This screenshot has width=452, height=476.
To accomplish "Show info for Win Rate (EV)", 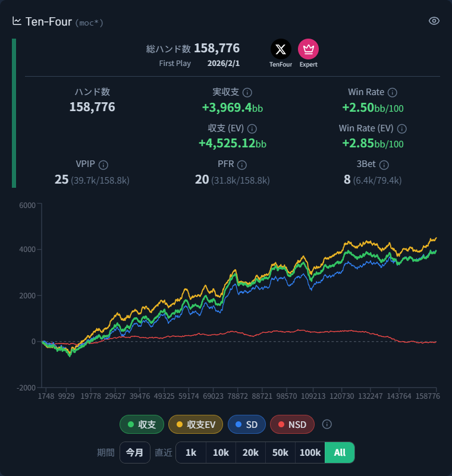I will (x=402, y=129).
